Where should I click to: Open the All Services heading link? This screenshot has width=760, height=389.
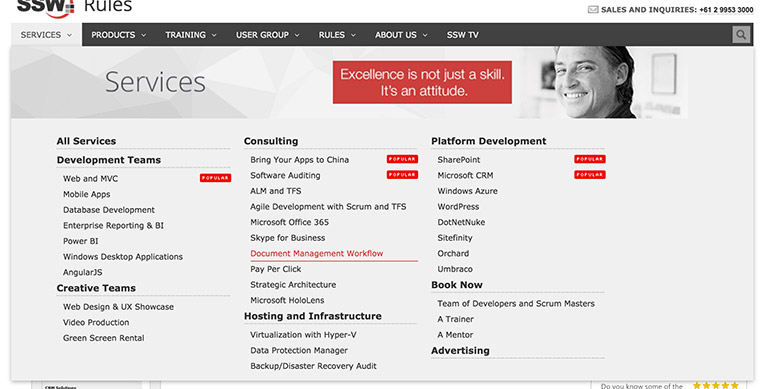point(86,141)
